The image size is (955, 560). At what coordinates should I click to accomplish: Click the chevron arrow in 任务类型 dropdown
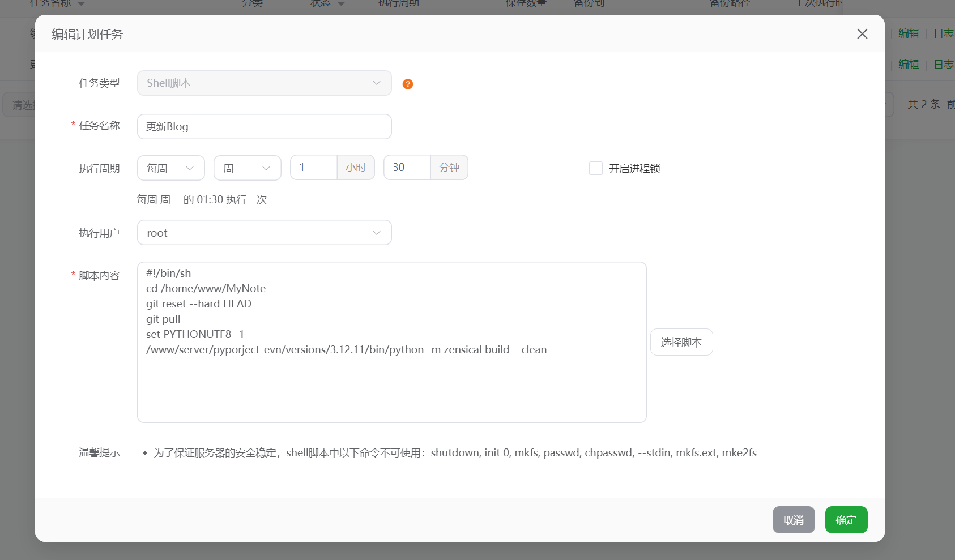(377, 83)
